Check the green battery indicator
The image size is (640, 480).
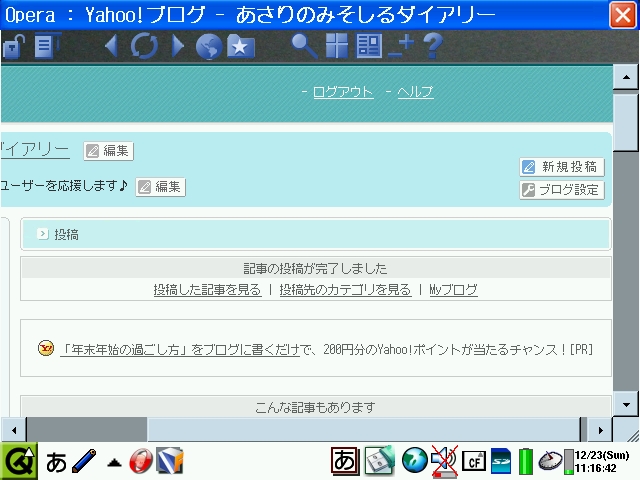coord(525,461)
